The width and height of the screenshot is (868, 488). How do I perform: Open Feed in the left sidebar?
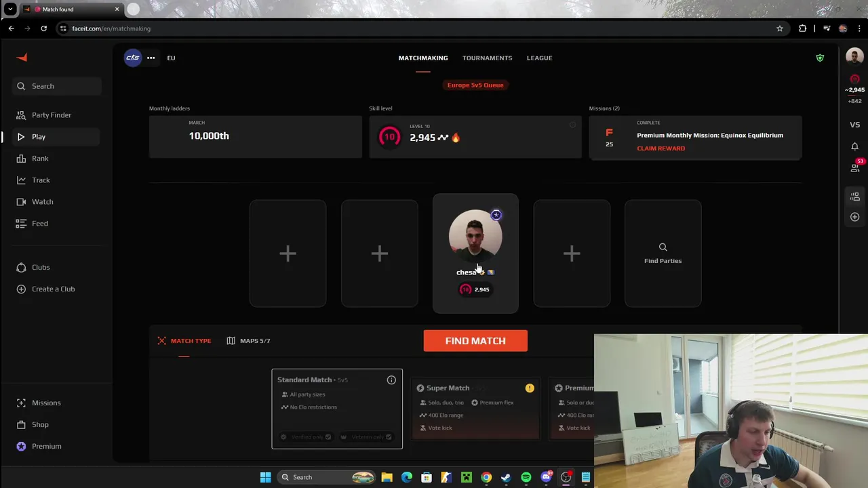56,223
